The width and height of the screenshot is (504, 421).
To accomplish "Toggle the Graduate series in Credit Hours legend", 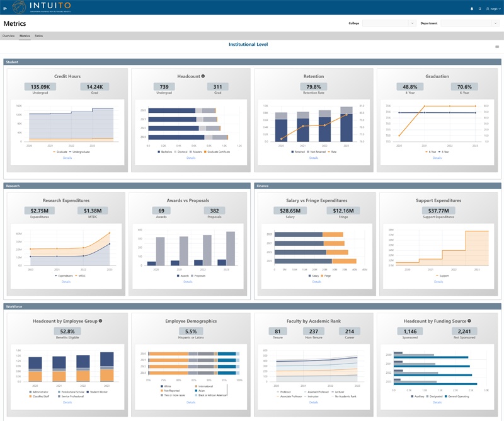I will click(x=60, y=152).
